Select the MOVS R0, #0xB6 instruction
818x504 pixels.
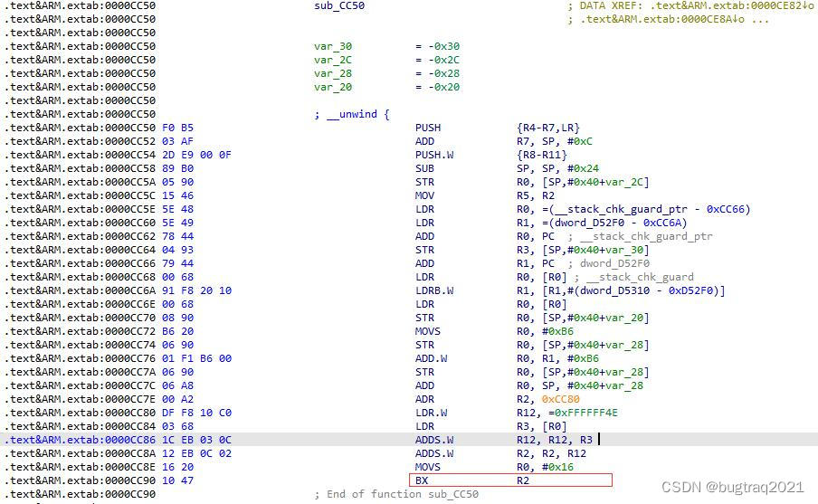coord(494,331)
